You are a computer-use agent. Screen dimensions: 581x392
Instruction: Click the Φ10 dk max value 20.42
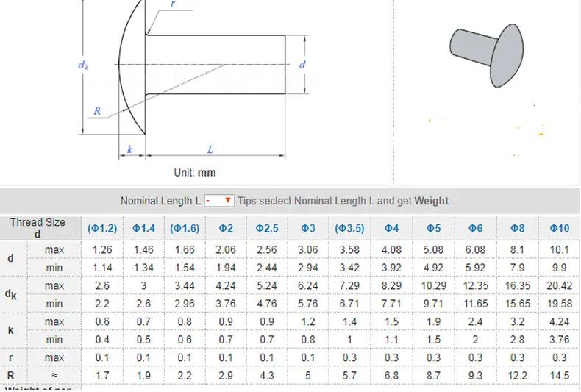560,285
